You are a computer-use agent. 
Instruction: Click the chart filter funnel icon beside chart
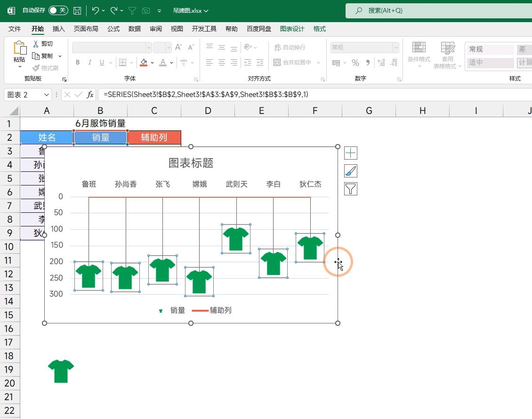350,188
